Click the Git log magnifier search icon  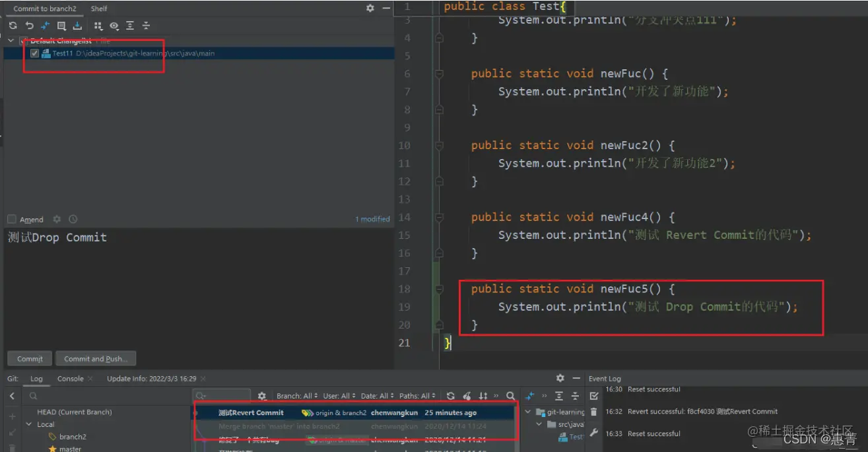[510, 396]
